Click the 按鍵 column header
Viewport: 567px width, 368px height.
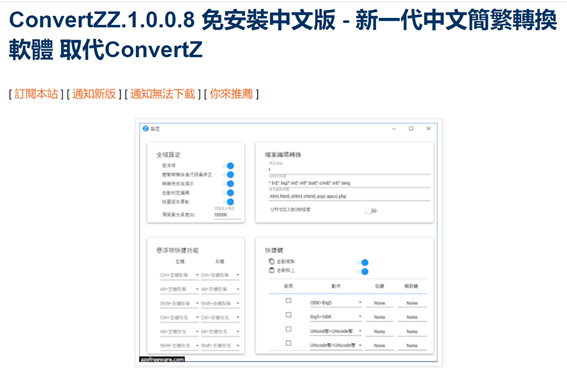[379, 286]
